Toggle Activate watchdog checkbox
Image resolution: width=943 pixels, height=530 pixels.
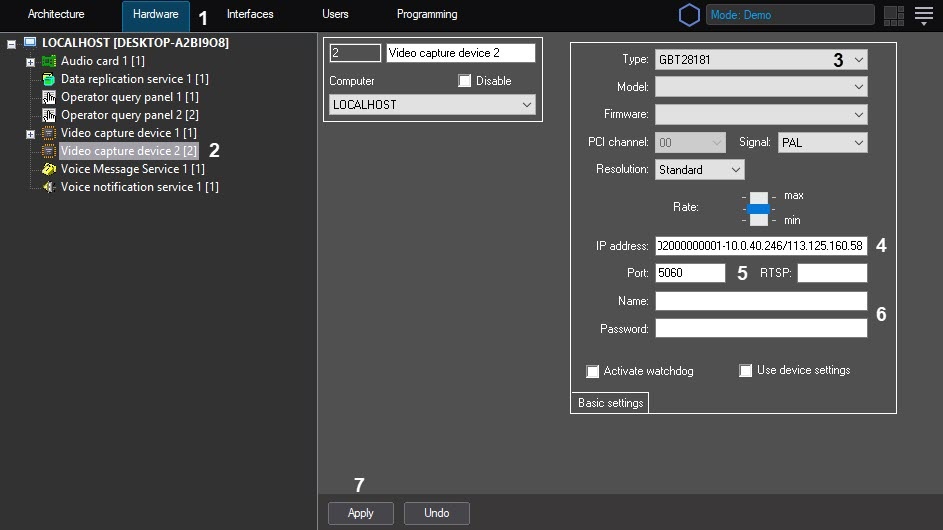click(593, 371)
